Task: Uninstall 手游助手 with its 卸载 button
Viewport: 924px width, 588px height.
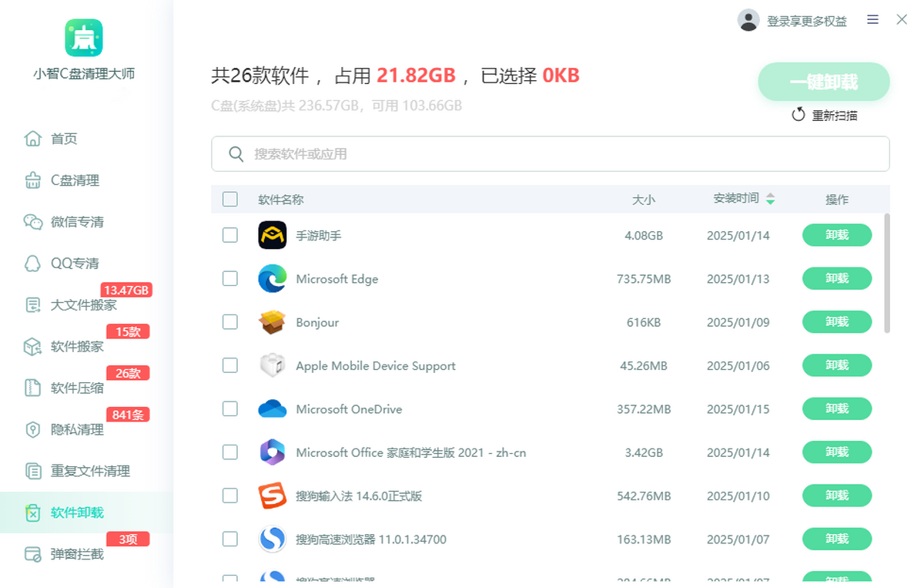Action: (x=837, y=235)
